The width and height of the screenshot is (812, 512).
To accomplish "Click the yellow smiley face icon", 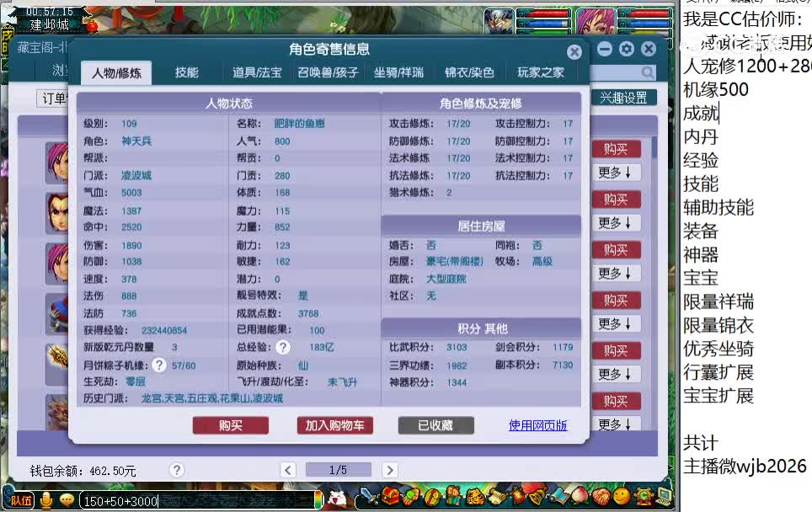I will 622,497.
